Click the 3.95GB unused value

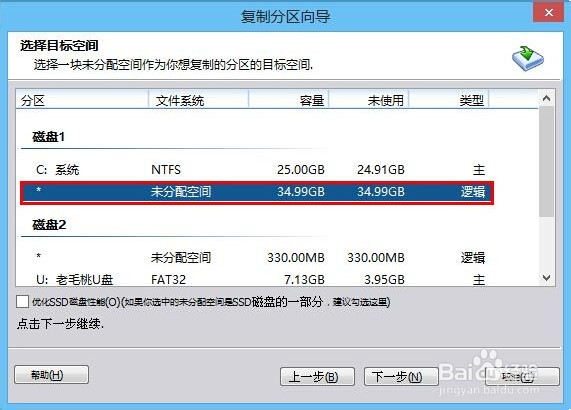[384, 280]
